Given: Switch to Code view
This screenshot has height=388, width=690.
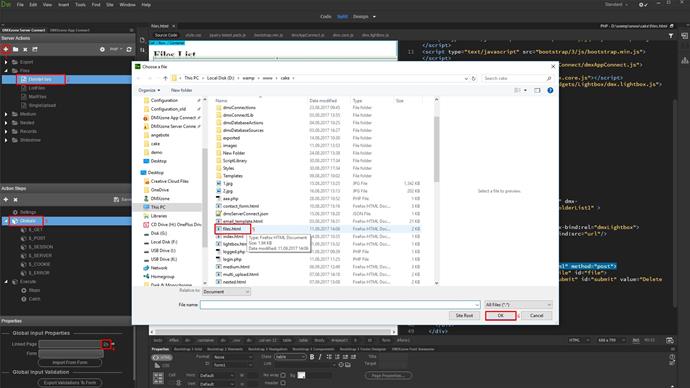Looking at the screenshot, I should pyautogui.click(x=326, y=17).
